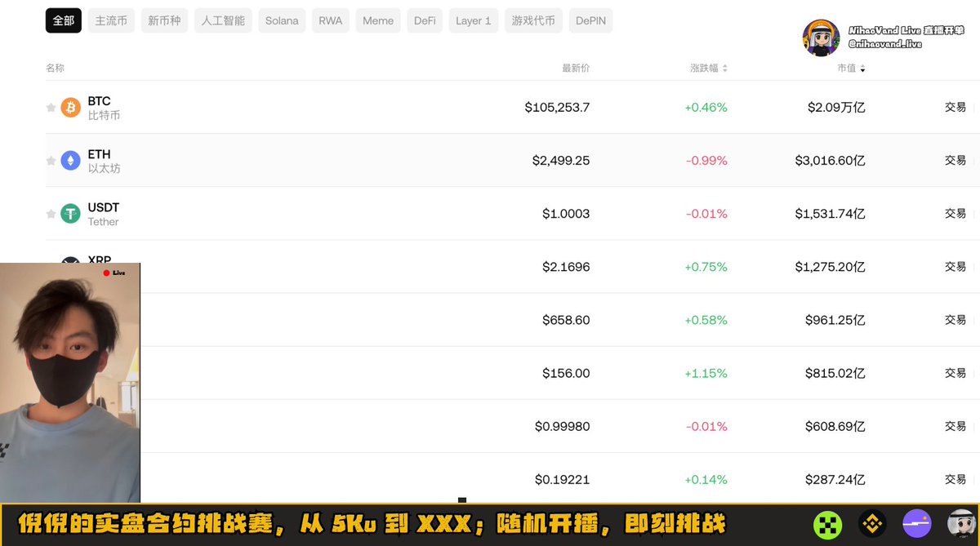980x546 pixels.
Task: Click the $2.09万亿 market cap
Action: pos(836,107)
